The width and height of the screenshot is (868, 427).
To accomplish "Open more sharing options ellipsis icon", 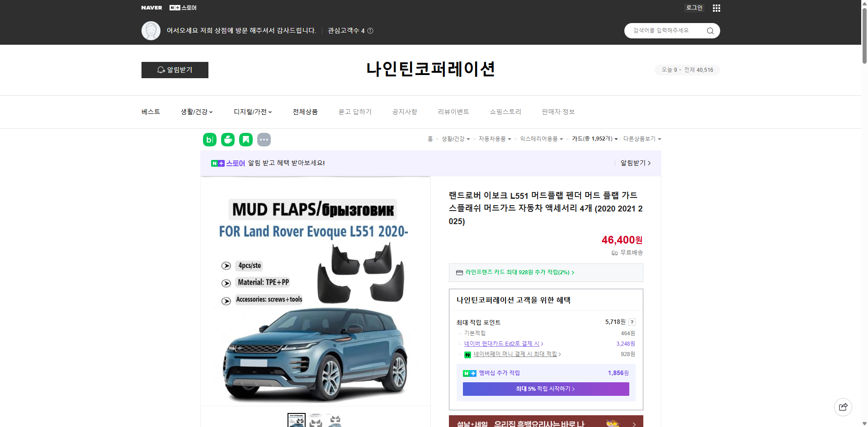I will pyautogui.click(x=264, y=140).
